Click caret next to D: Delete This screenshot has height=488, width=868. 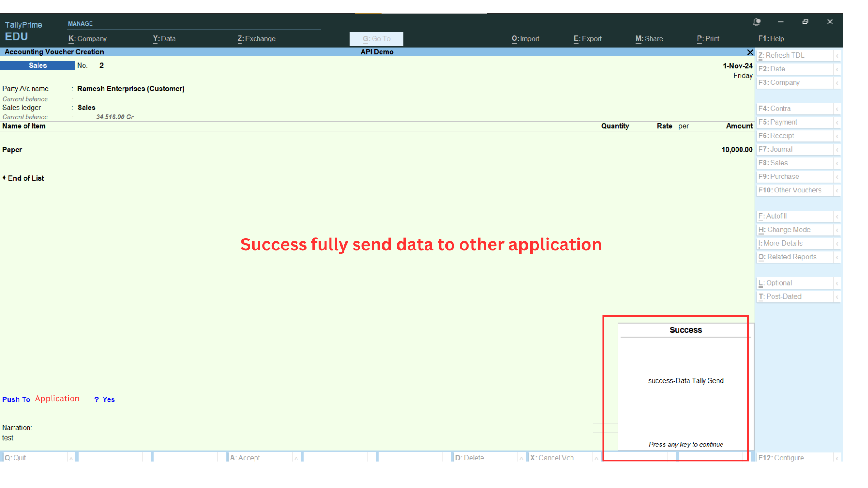521,458
